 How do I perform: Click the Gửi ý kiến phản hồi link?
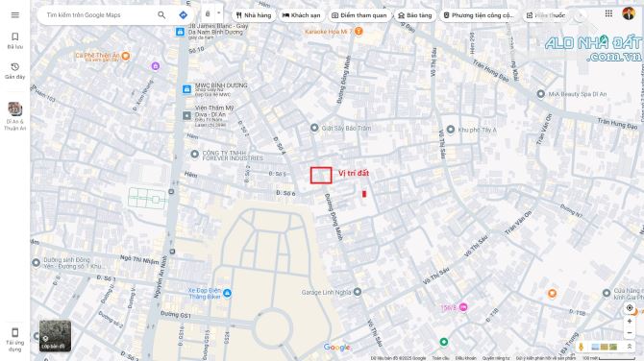point(546,358)
